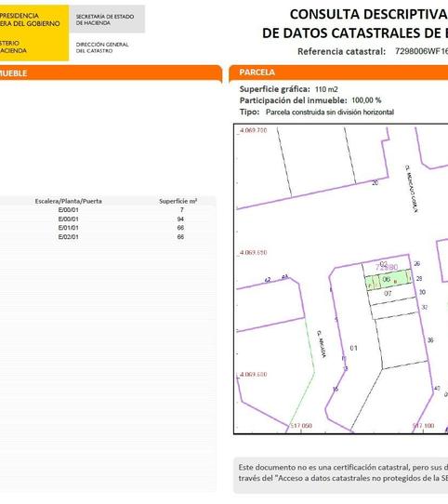The height and width of the screenshot is (504, 448).
Task: Select the orange section header ending in 'MUEBLE'
Action: coord(111,73)
